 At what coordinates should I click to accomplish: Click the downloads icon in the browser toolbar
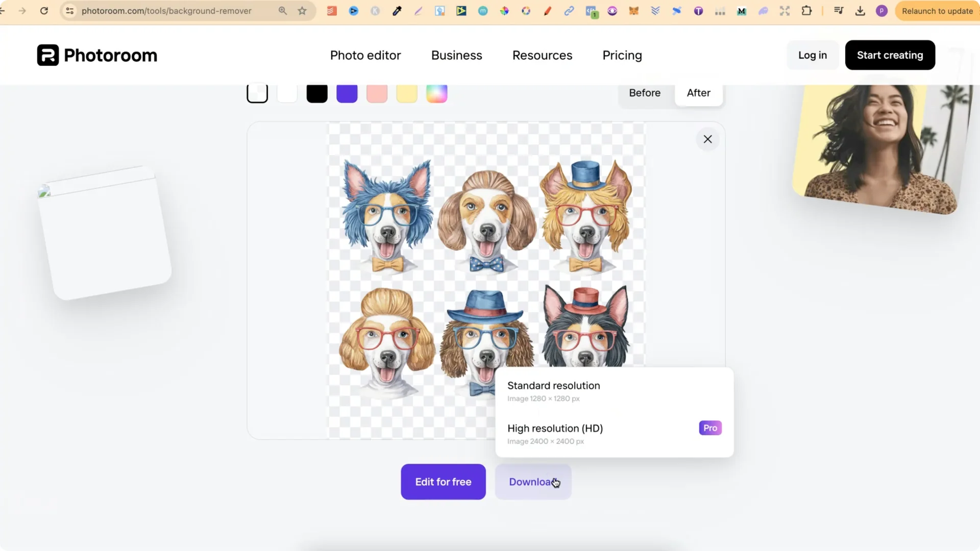[x=861, y=11]
